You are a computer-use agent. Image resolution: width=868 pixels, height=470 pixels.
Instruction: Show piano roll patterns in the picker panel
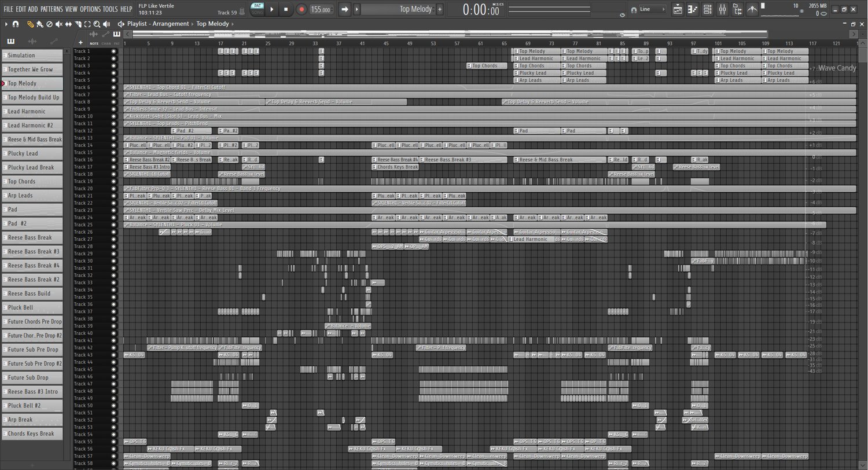(11, 42)
